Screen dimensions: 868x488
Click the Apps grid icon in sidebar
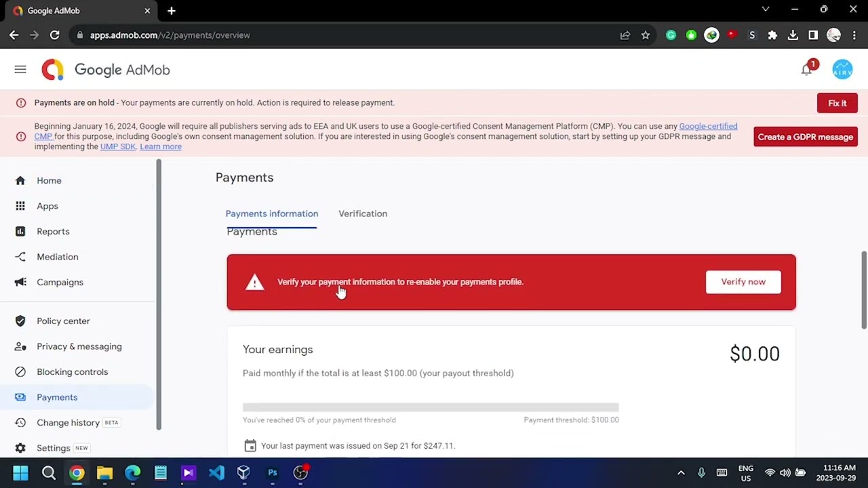(x=20, y=206)
